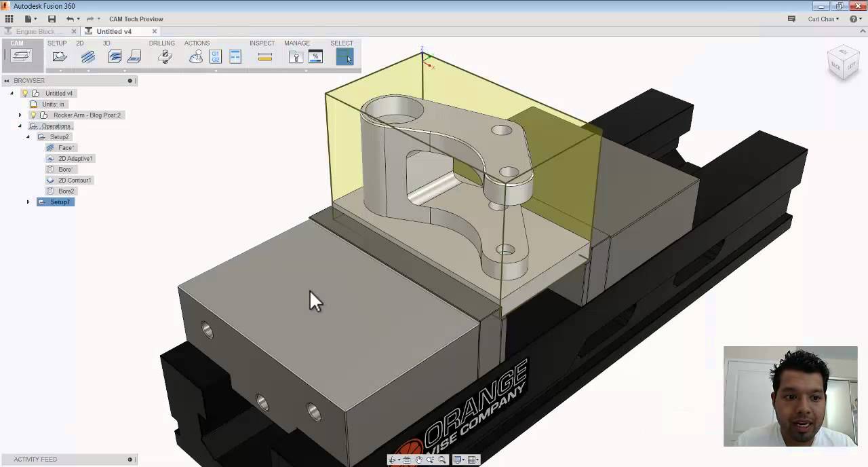
Task: Click the Fit zoom tool
Action: pos(442,460)
